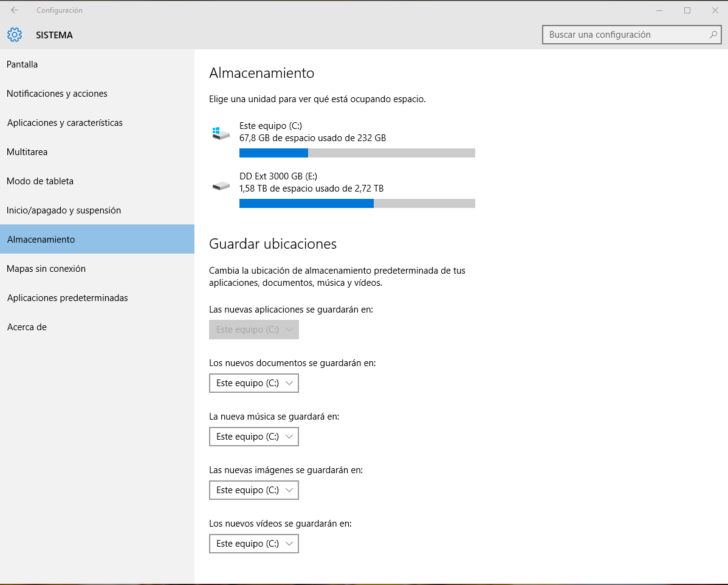Open the dropdown for nueva música location

pyautogui.click(x=253, y=437)
